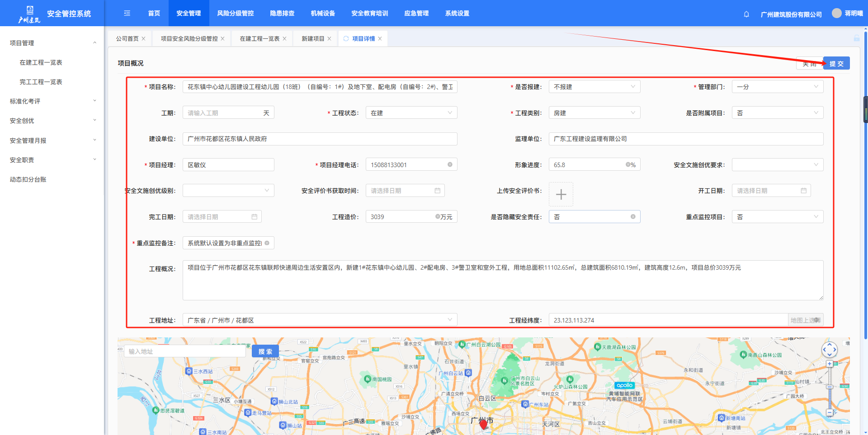Click the plus icon to upload safety evaluation
Screen dimensions: 868x435
[561, 194]
